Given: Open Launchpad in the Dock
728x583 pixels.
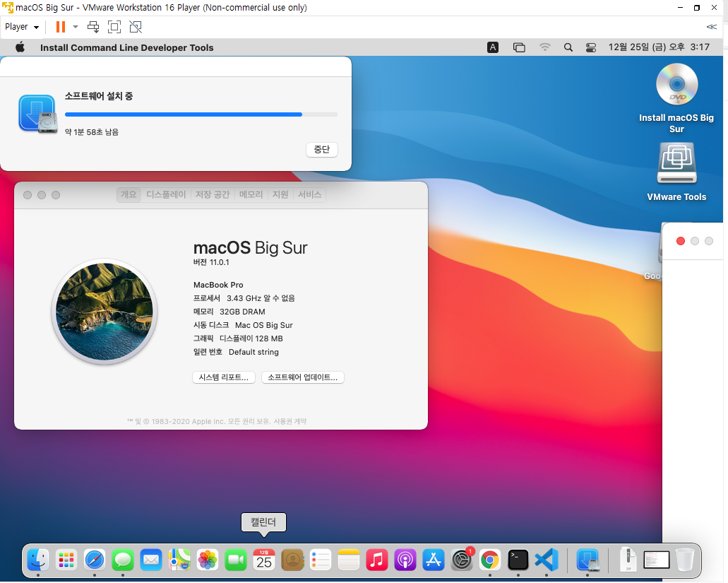Looking at the screenshot, I should pos(66,560).
